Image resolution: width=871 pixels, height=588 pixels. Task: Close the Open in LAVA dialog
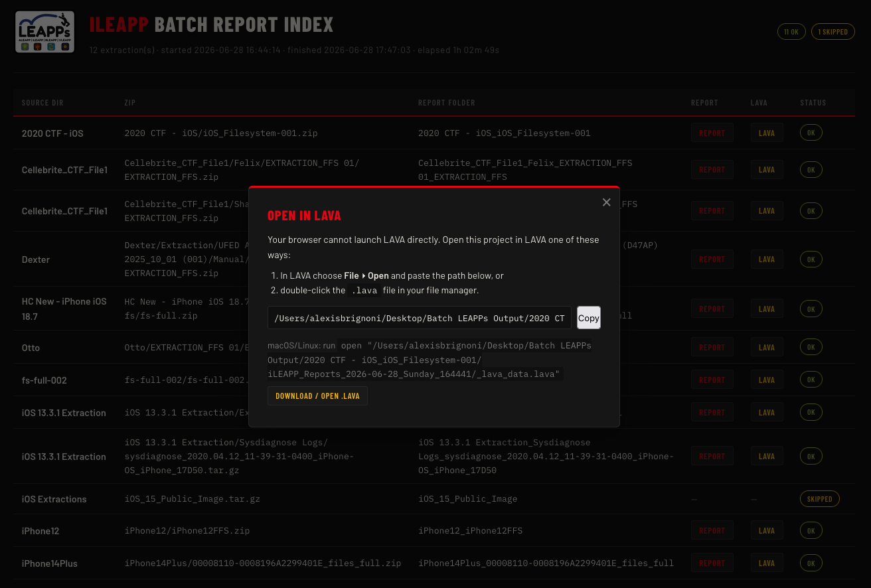point(606,202)
